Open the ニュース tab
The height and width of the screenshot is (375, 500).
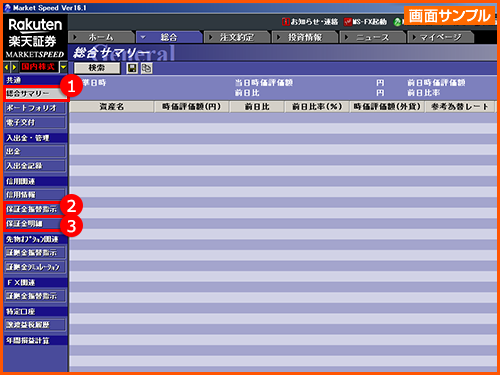tap(373, 37)
